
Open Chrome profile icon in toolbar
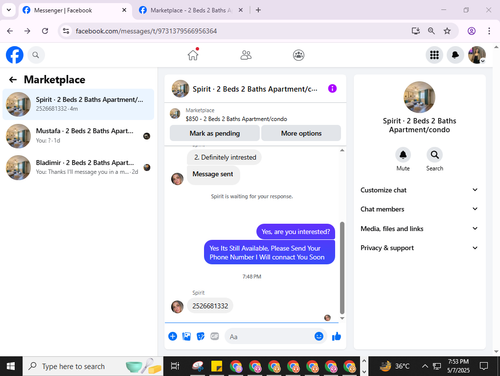coord(471,31)
